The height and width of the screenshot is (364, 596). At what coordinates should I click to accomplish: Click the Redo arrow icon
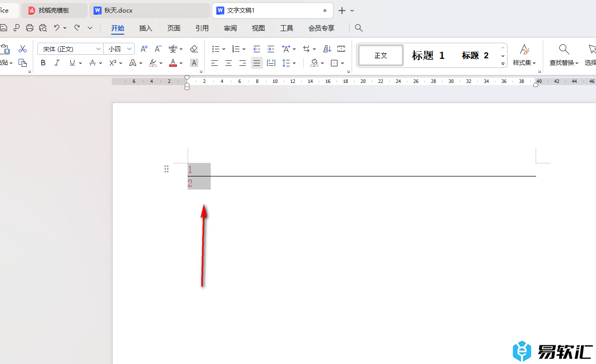77,27
